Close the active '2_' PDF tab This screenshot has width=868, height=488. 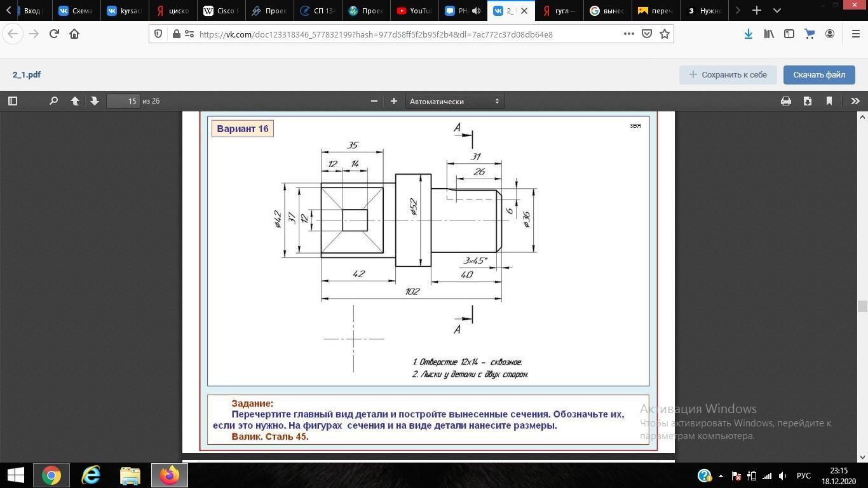(x=524, y=11)
